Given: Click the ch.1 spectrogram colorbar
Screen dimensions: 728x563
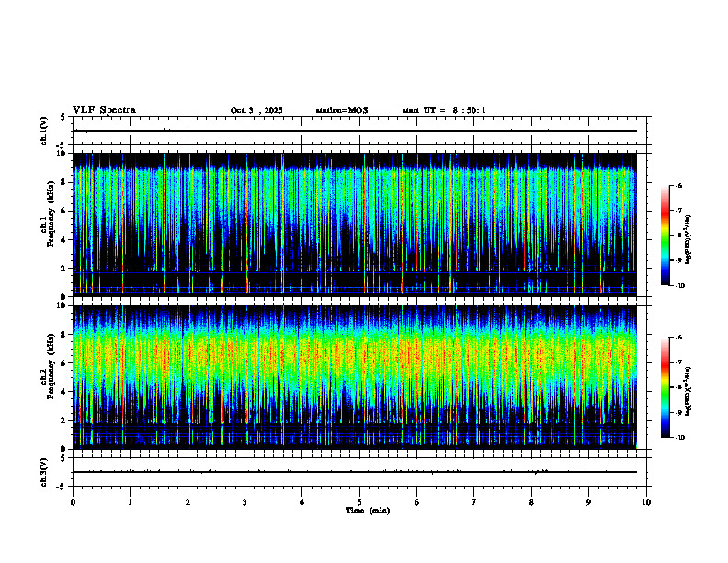Looking at the screenshot, I should (x=665, y=236).
